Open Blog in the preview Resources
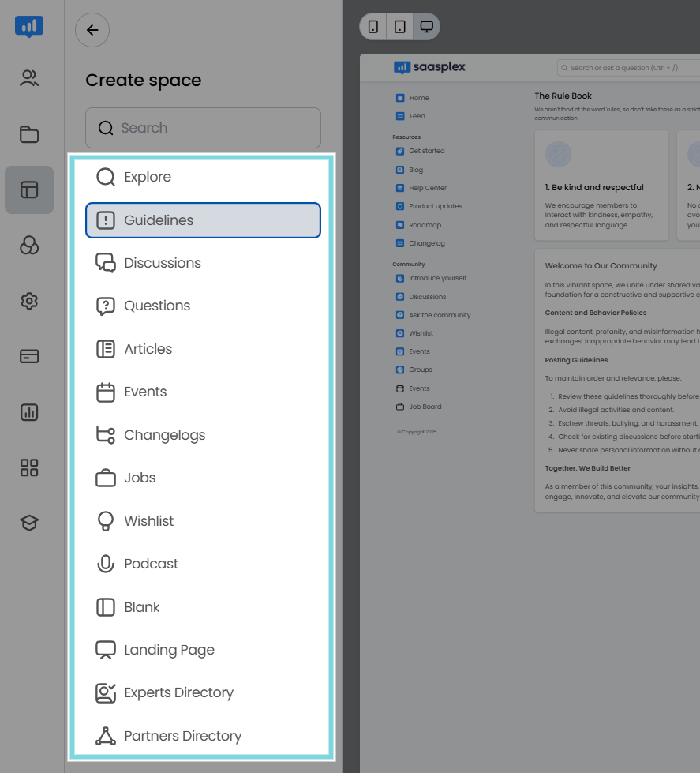This screenshot has width=700, height=773. pyautogui.click(x=410, y=170)
